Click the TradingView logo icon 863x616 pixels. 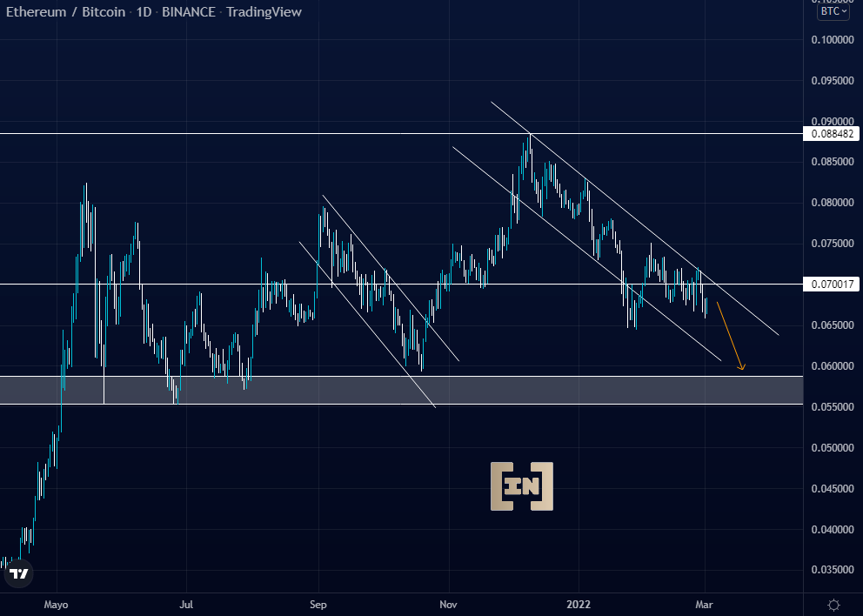[x=19, y=573]
